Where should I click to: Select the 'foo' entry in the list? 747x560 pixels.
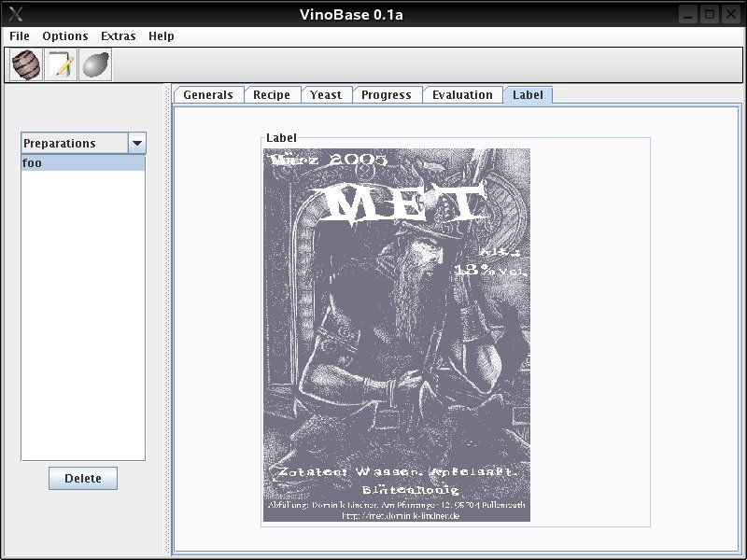[x=82, y=163]
